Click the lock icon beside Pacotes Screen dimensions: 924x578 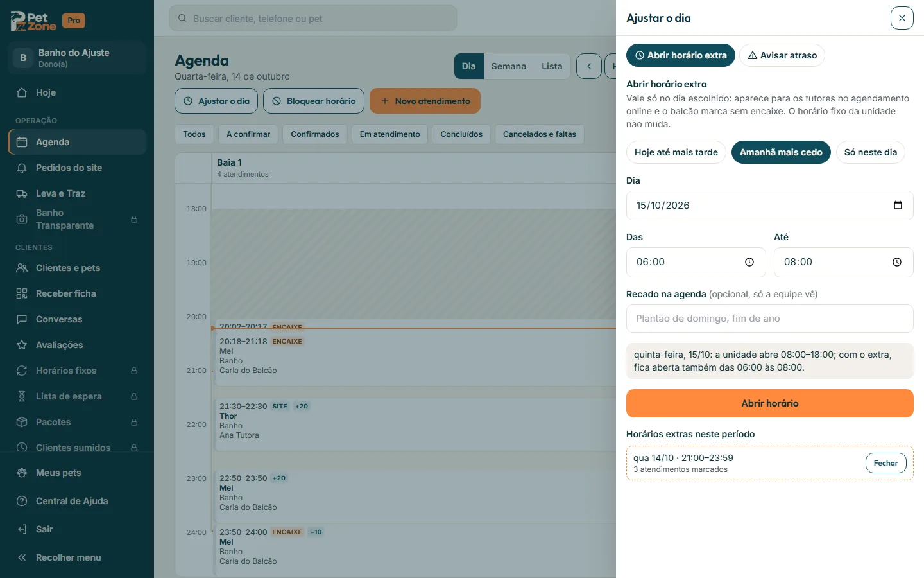(134, 422)
